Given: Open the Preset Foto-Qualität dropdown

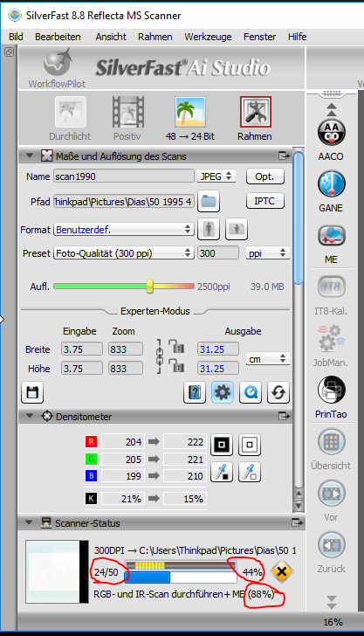Looking at the screenshot, I should point(123,253).
